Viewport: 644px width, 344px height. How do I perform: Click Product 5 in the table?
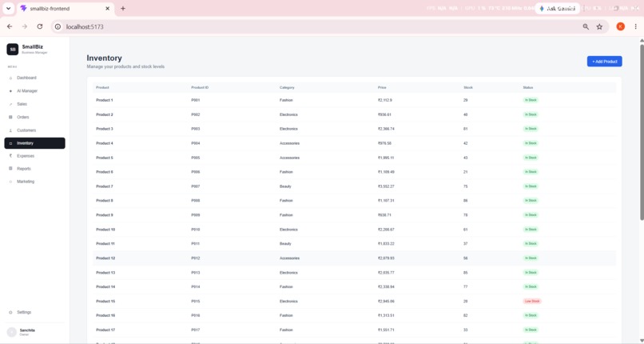point(105,158)
